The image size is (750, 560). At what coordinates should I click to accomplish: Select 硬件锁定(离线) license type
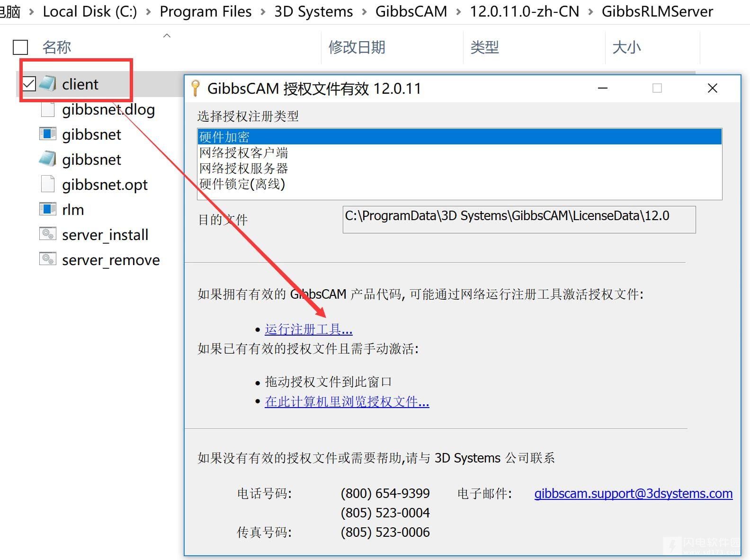coord(459,184)
